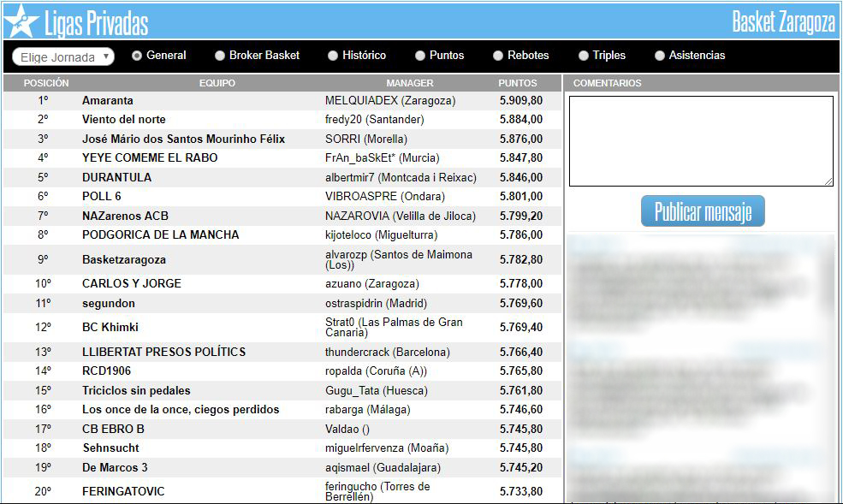
Task: Choose the Histórico radio button
Action: point(334,56)
